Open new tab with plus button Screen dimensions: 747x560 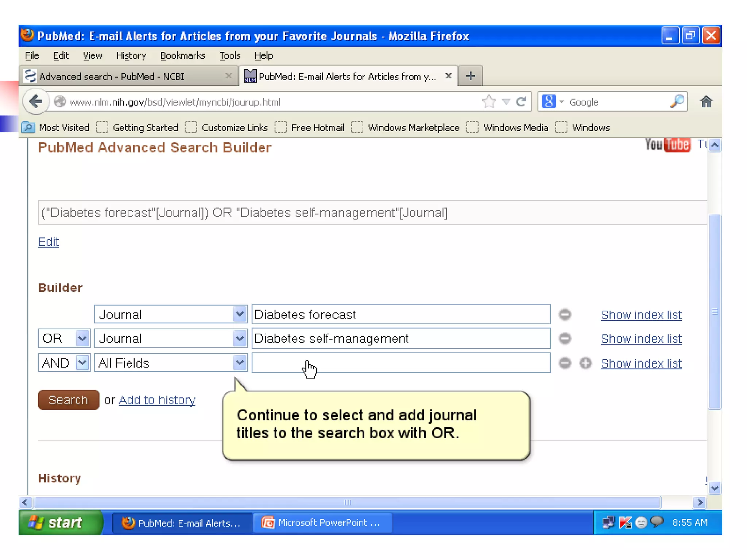471,76
